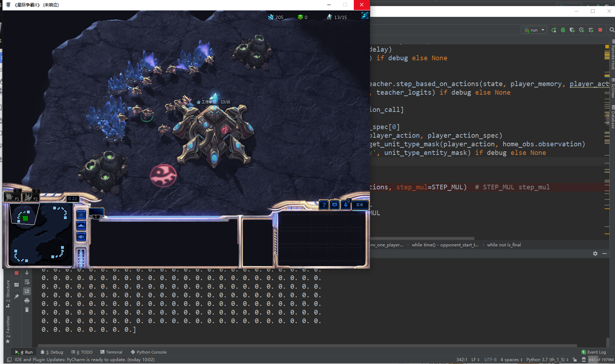Launch the Profiler run icon
The image size is (615, 364).
point(582,30)
